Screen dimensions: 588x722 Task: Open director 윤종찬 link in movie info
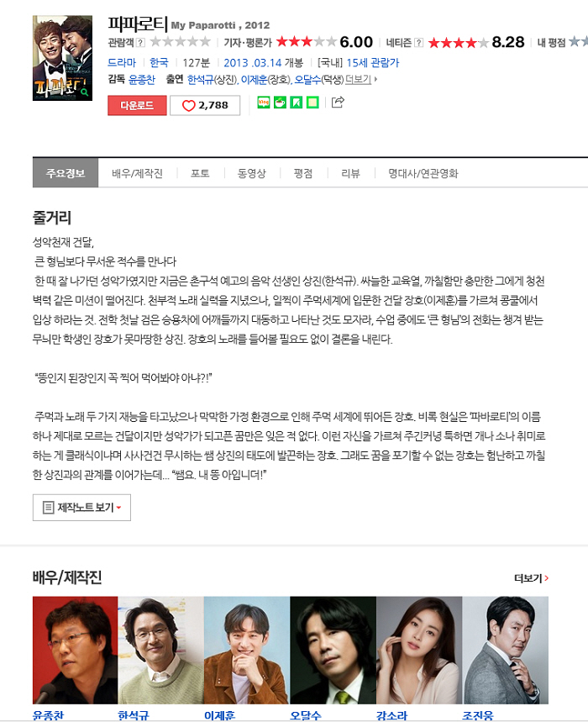[x=142, y=80]
